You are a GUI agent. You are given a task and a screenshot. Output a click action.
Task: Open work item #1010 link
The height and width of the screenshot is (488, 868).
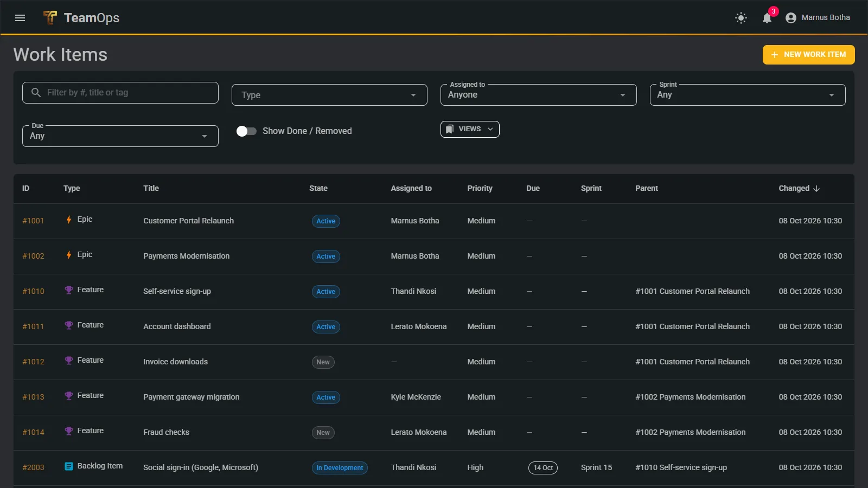[33, 291]
